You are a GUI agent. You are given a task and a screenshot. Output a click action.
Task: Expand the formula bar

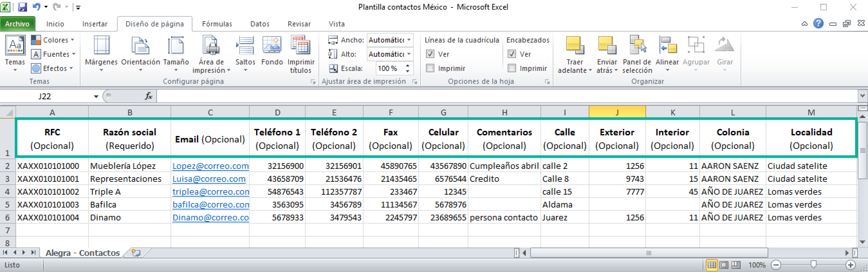click(x=863, y=96)
